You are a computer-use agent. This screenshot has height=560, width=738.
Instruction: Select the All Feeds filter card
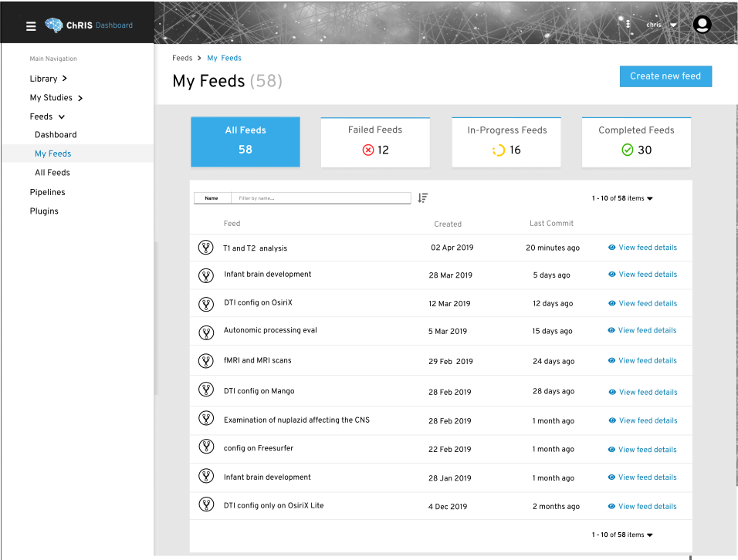click(245, 141)
